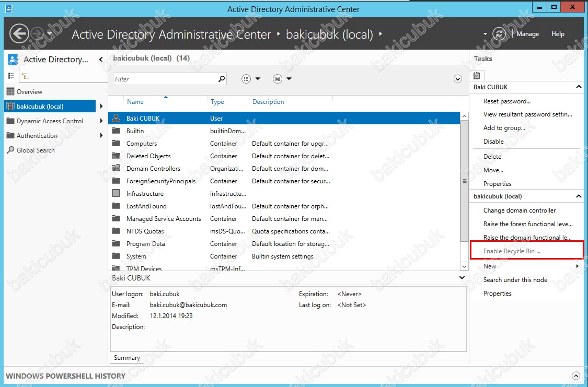Screen dimensions: 588x387
Task: Select Global Search in navigation
Action: pos(36,150)
